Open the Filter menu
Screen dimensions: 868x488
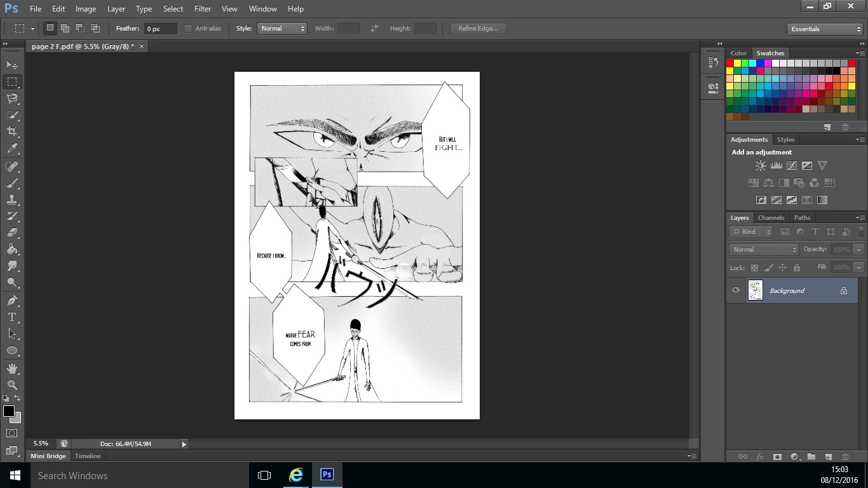point(203,9)
